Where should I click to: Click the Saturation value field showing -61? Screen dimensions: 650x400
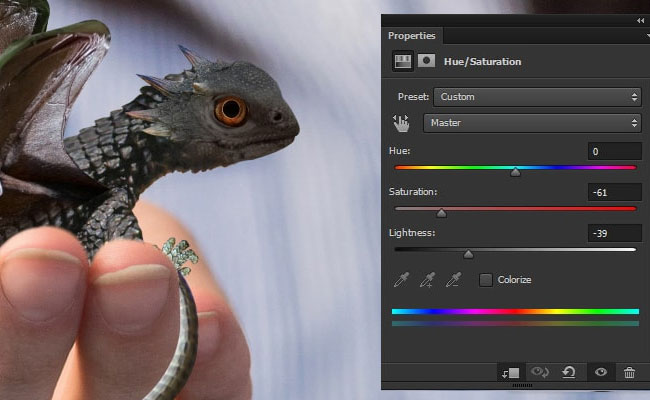[x=614, y=192]
